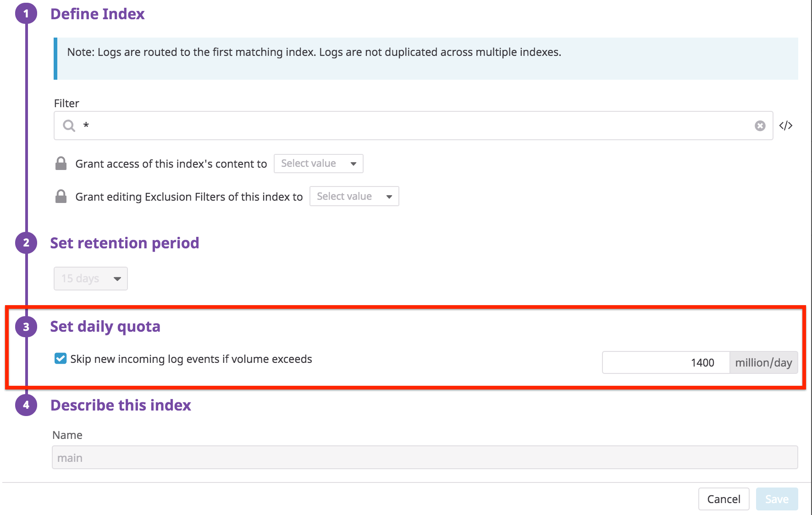812x515 pixels.
Task: Open the index content access Select value dropdown
Action: pos(318,164)
